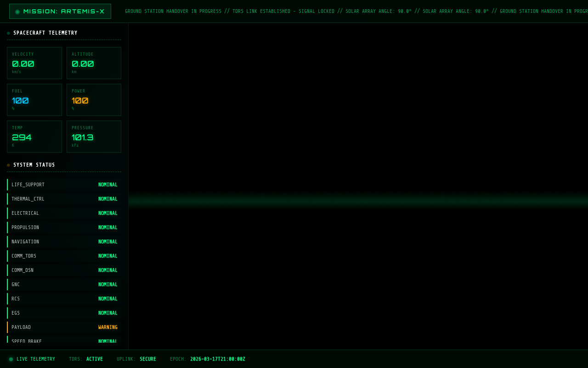Select the THERMAL_CTRL status row
588x368 pixels.
[x=64, y=199]
